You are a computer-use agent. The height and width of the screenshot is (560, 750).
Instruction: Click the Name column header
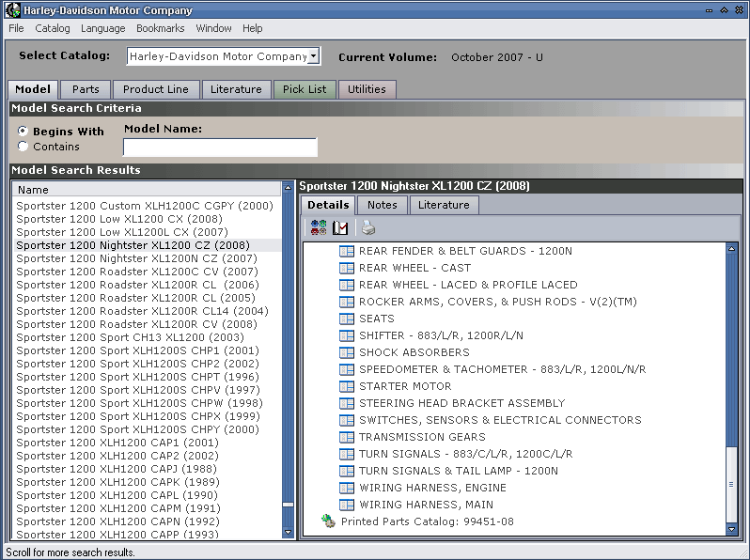pos(148,190)
